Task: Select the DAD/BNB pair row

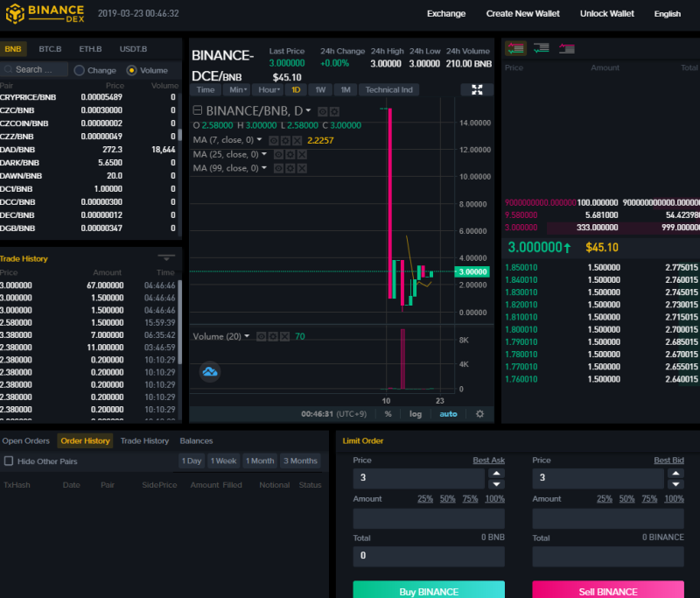Action: coord(88,150)
